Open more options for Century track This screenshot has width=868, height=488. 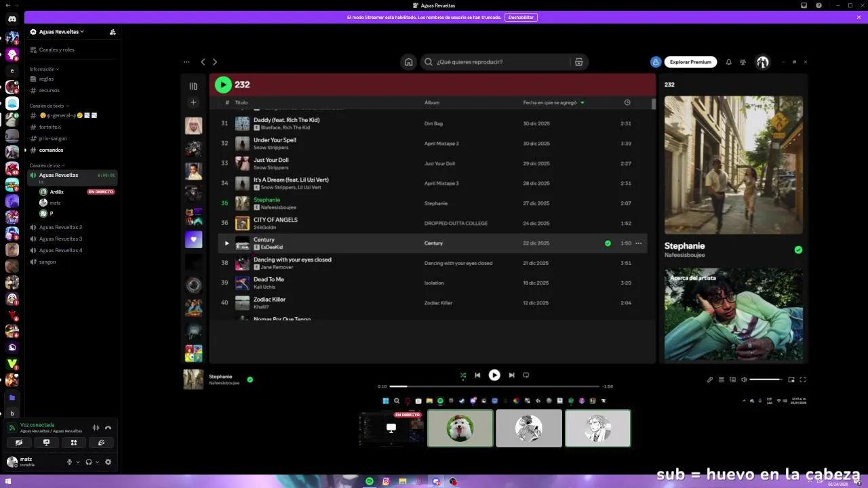point(638,243)
